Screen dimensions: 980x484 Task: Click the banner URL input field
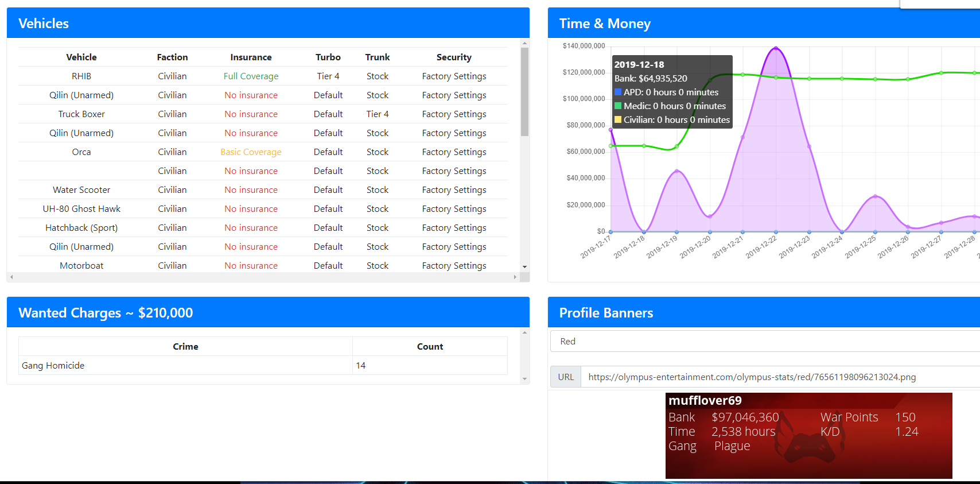click(x=780, y=377)
